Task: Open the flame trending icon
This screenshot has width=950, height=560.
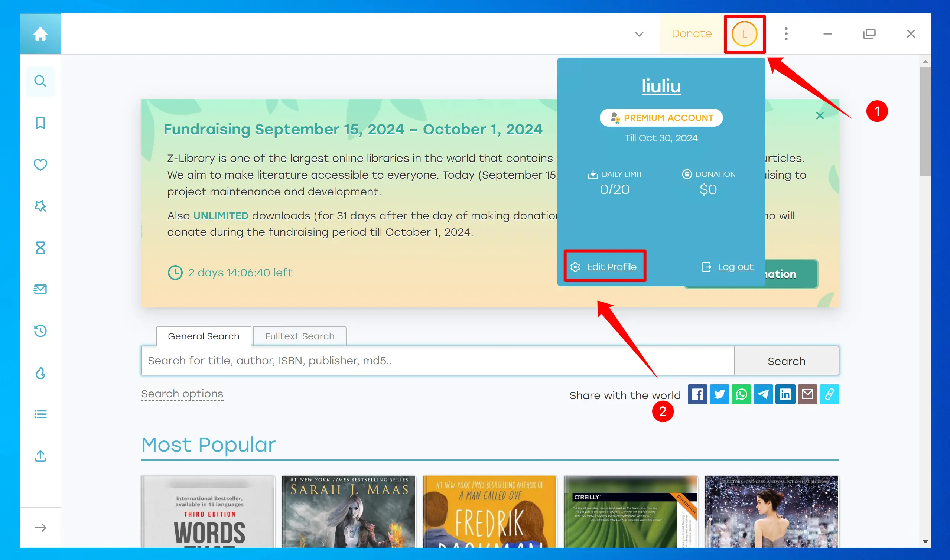Action: (x=40, y=373)
